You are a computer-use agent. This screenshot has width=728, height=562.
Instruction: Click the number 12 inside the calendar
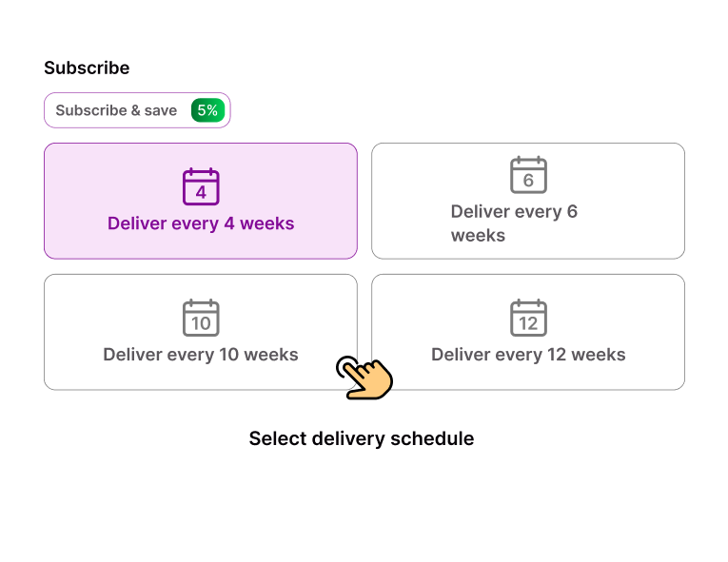(528, 323)
